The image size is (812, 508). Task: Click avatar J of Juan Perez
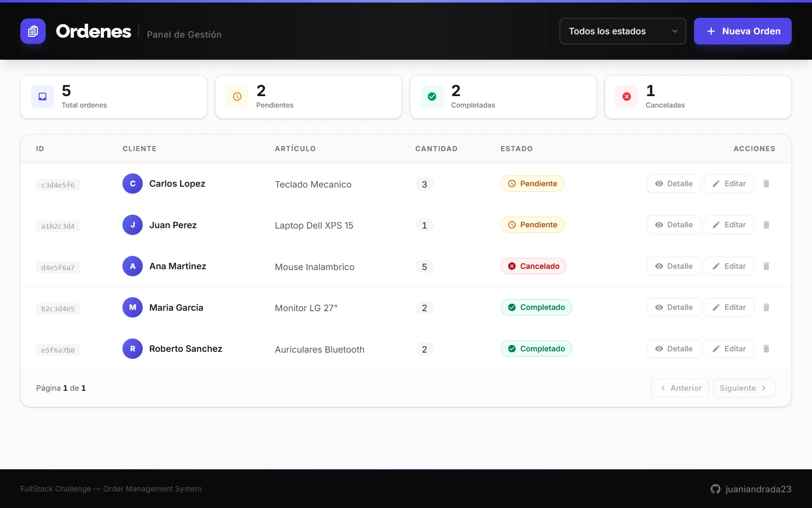(132, 225)
